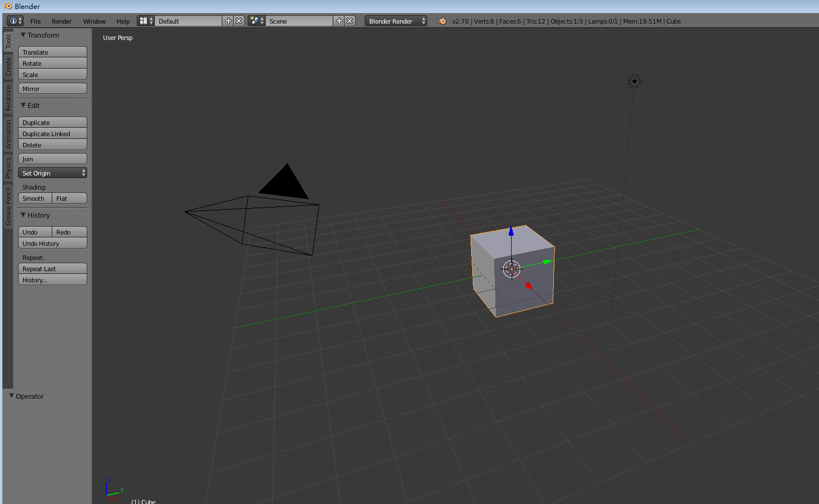Open the scene browse icon
The image size is (819, 504).
(x=257, y=21)
